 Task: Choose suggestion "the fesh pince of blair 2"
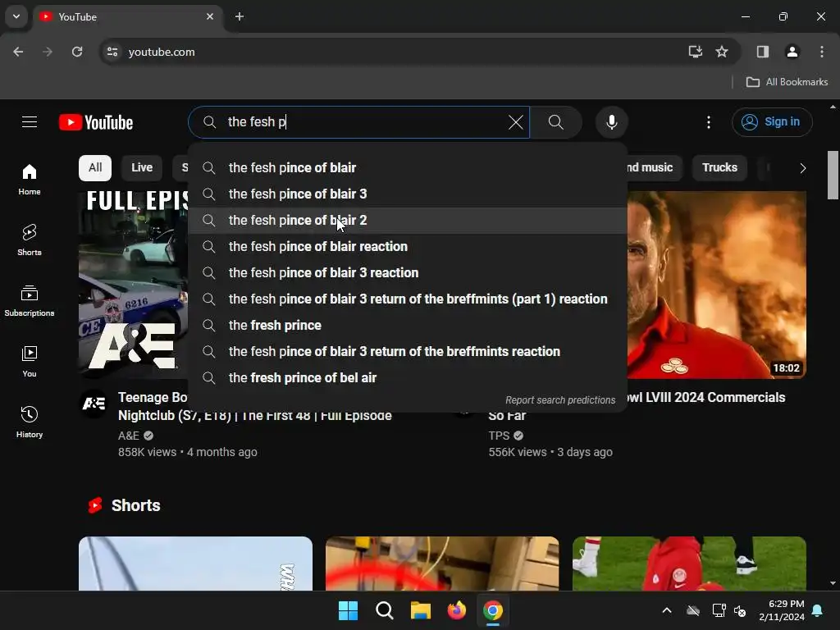point(407,220)
